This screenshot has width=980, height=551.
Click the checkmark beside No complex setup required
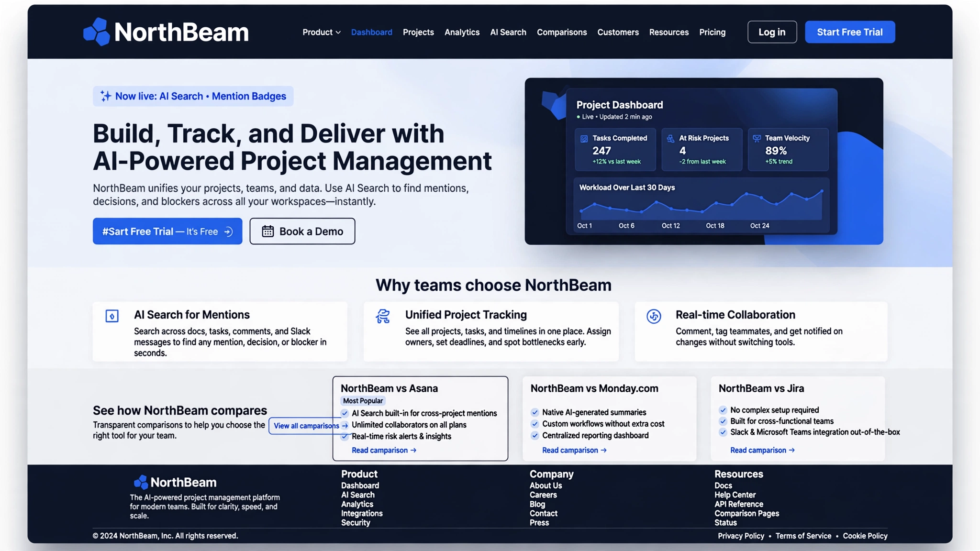pos(723,410)
